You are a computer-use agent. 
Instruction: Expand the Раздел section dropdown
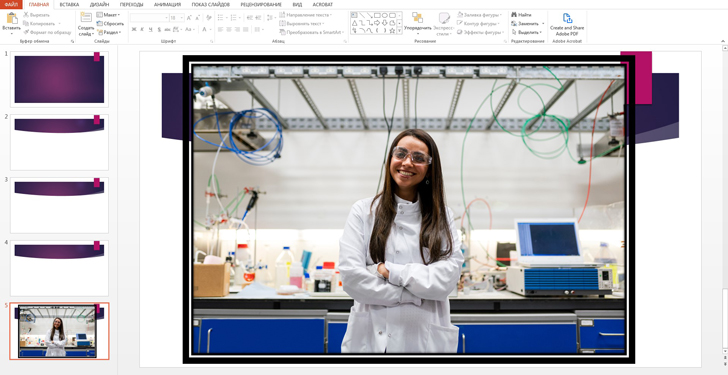[x=110, y=32]
